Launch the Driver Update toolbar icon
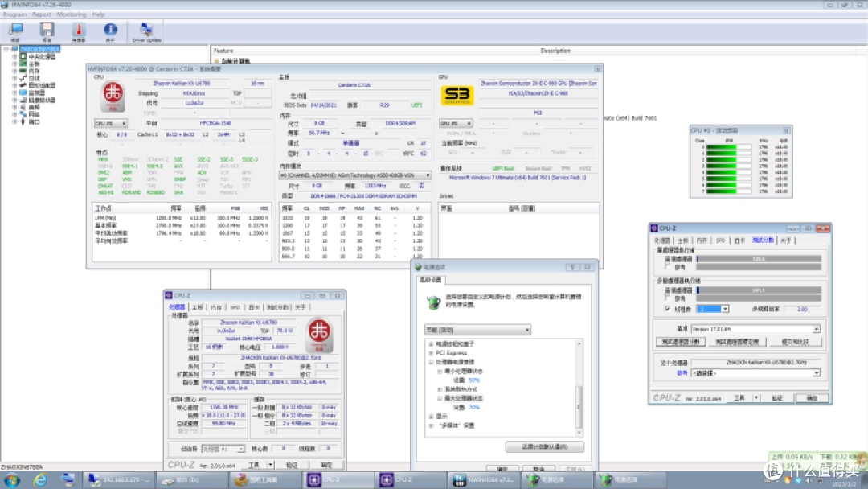The height and width of the screenshot is (489, 868). (x=146, y=29)
